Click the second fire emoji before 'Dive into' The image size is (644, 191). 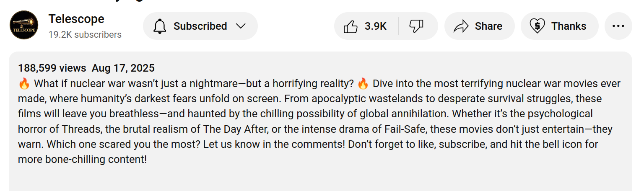(363, 84)
